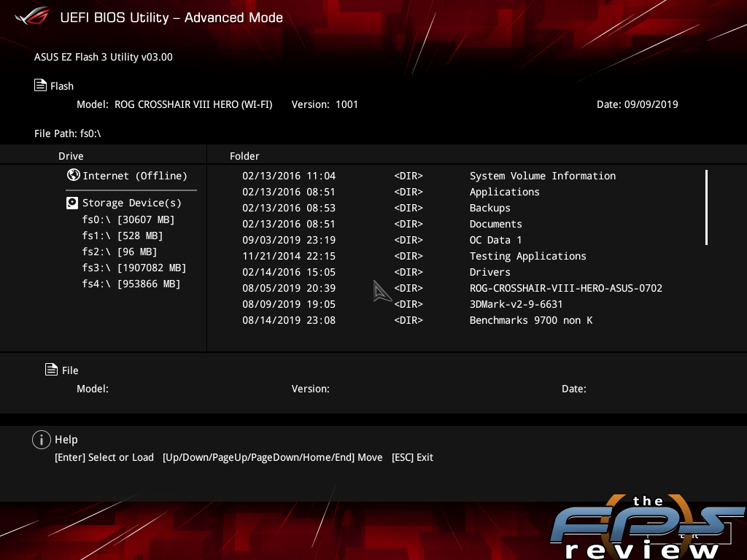Open the OC Data 1 folder

(x=495, y=240)
